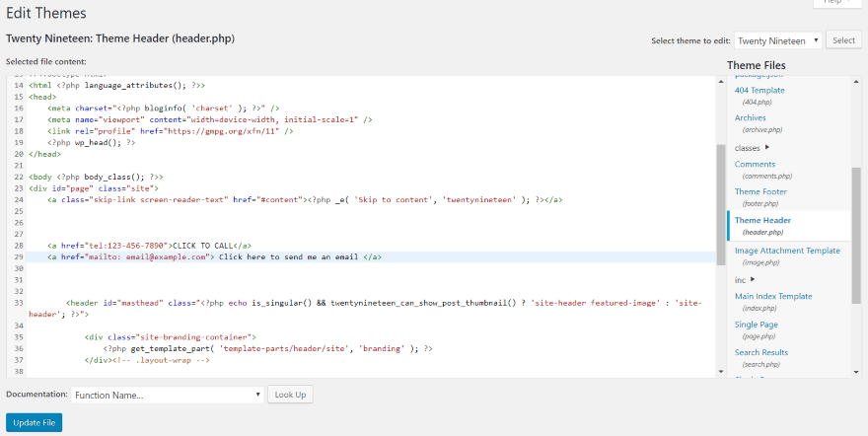
Task: Open the Search Results template file
Action: (762, 352)
